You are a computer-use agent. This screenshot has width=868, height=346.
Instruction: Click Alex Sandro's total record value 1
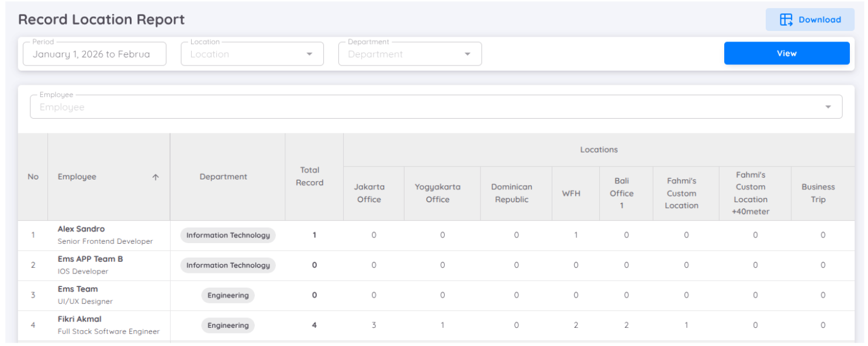[314, 236]
